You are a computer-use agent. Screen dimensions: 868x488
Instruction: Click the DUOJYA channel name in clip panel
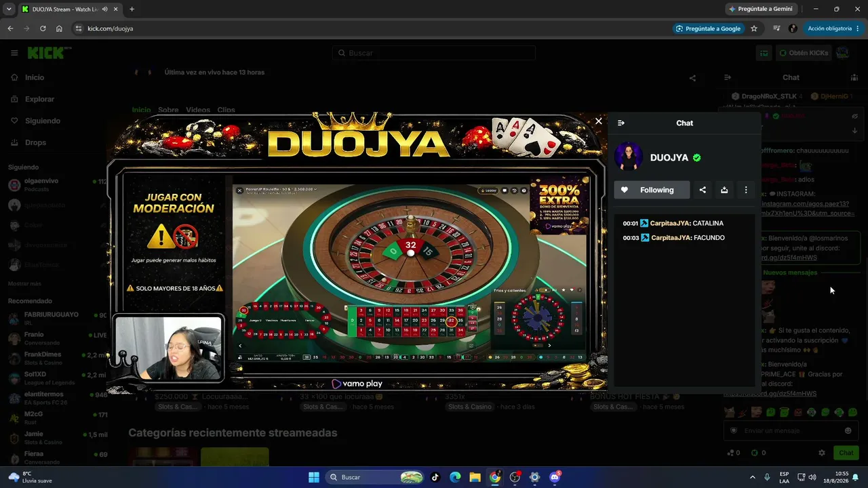669,157
